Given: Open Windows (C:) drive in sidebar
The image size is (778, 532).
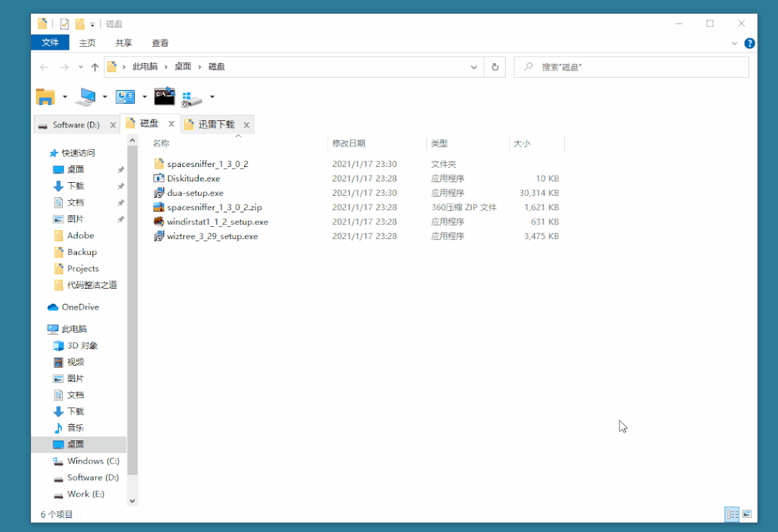Looking at the screenshot, I should click(x=93, y=461).
